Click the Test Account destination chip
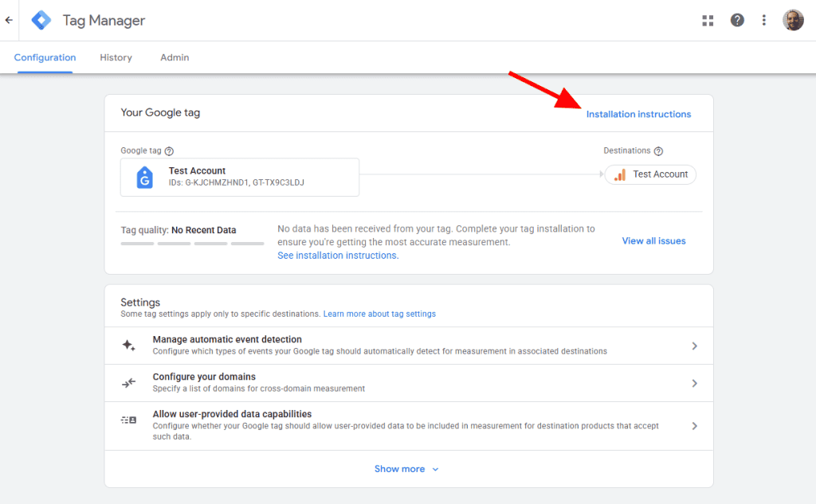Viewport: 816px width, 504px height. 650,174
